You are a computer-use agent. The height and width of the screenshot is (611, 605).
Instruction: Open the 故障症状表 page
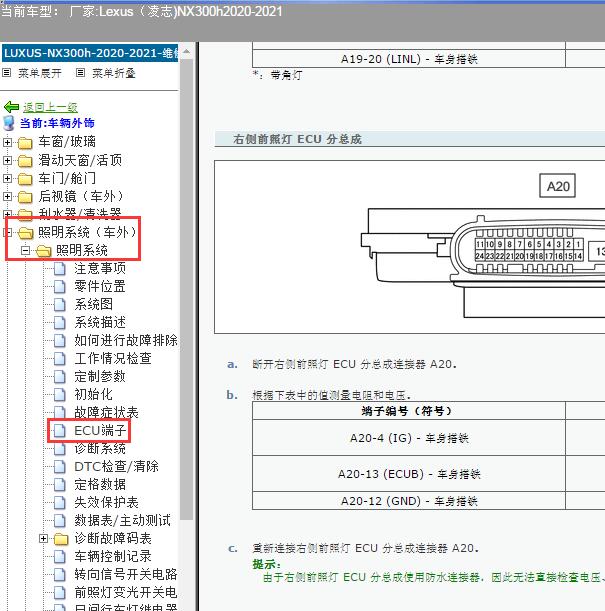(x=106, y=412)
